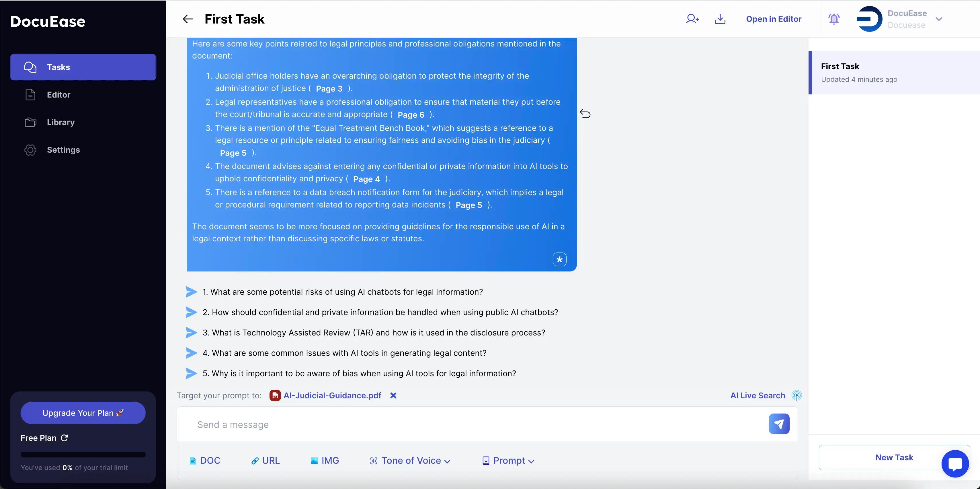Open in Editor link
The height and width of the screenshot is (489, 980).
click(774, 19)
